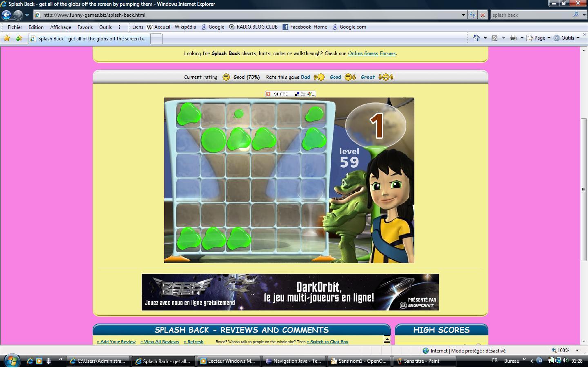Click the DarkOrbit advertisement banner
Viewport: 588px width, 368px height.
(290, 292)
